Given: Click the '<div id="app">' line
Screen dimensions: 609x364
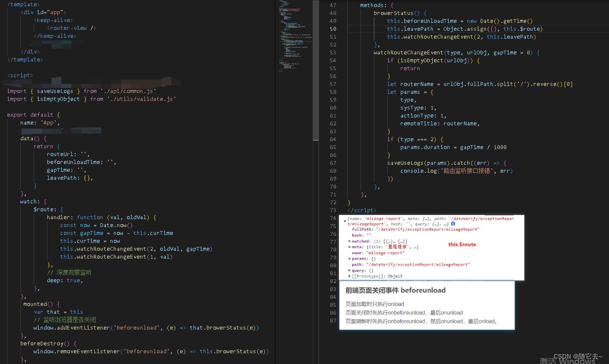Looking at the screenshot, I should click(x=43, y=12).
